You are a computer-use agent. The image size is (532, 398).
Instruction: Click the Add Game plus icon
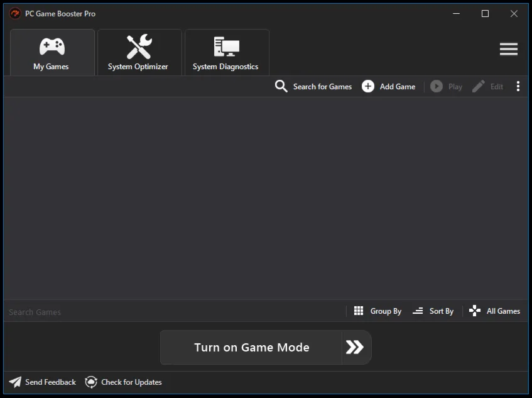[368, 86]
